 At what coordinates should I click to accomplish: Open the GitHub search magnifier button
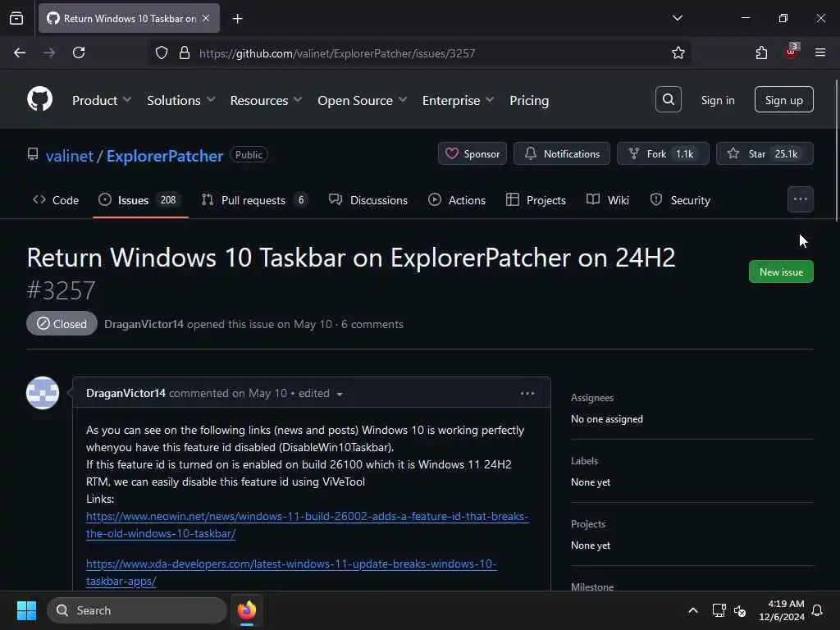click(668, 99)
